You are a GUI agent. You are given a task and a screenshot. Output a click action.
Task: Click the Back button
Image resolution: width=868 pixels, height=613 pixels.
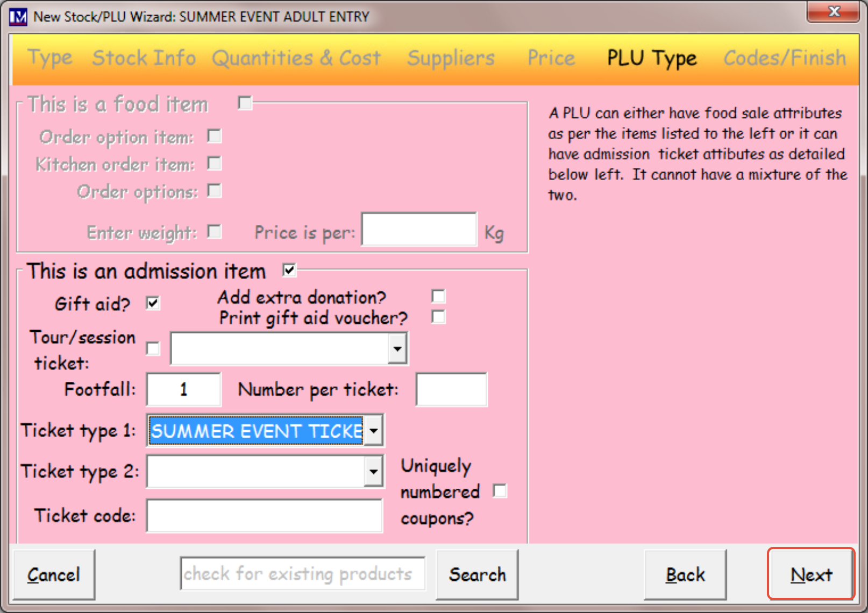pyautogui.click(x=685, y=574)
